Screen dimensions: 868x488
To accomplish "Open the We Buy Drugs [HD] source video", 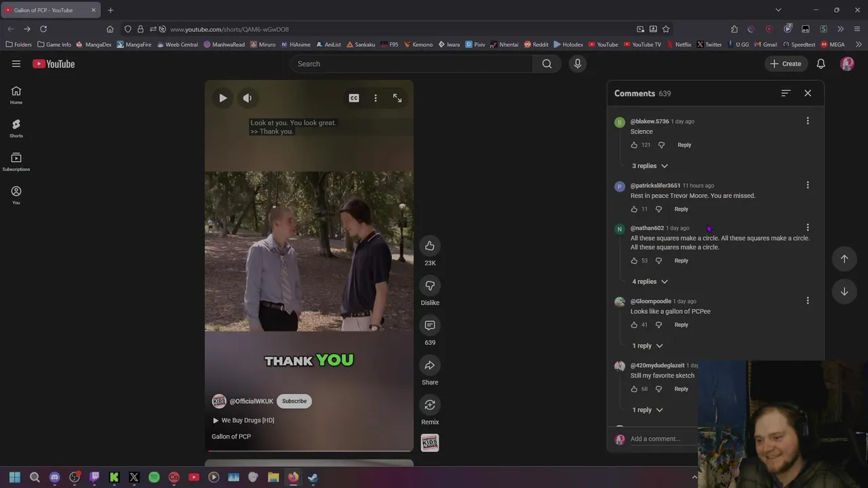I will [243, 420].
